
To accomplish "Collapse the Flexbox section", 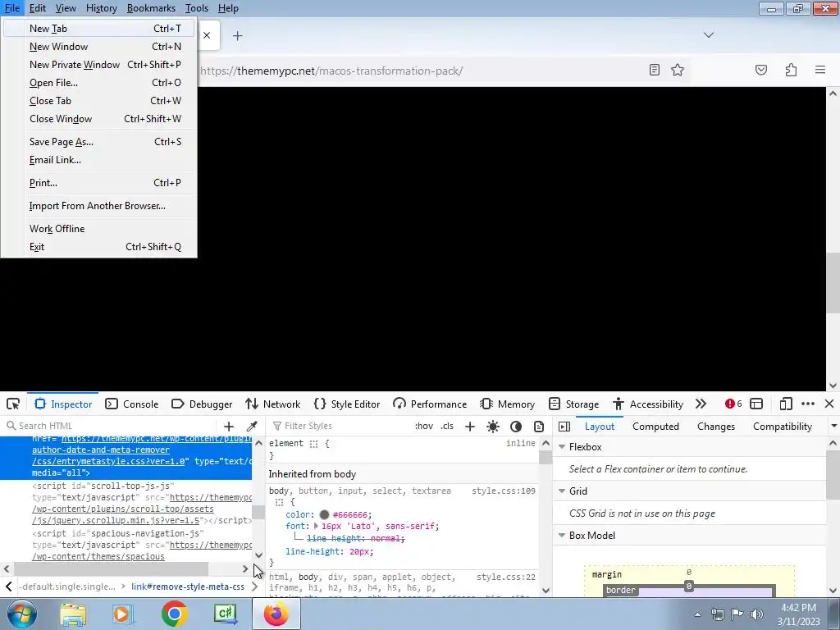I will (x=562, y=447).
